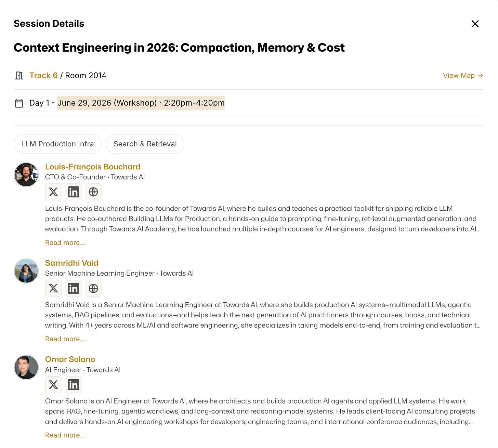
Task: Click Louis-François Bouchard's profile photo
Action: tap(26, 175)
